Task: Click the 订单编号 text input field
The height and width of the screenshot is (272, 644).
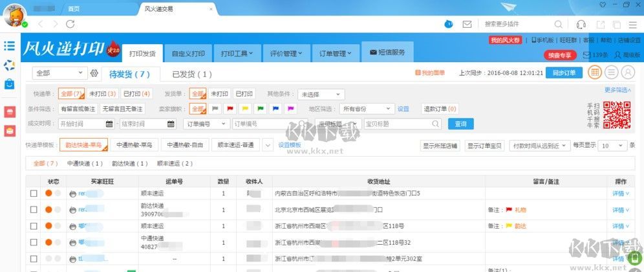Action: (270, 124)
